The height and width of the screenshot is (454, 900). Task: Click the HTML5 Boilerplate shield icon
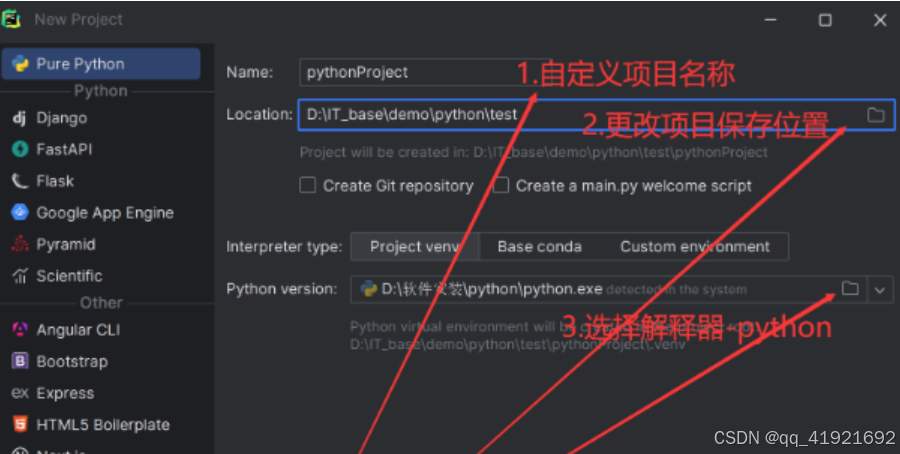click(x=20, y=425)
